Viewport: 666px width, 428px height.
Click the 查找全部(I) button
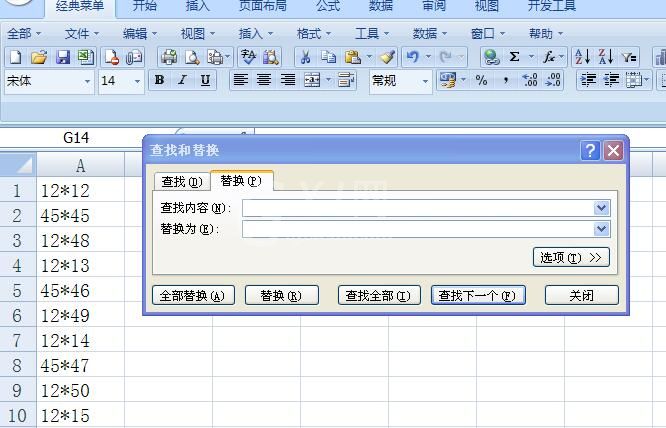pyautogui.click(x=379, y=295)
